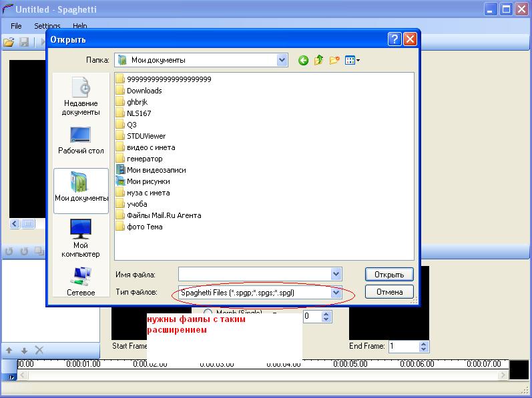Select Рабочий стол in the places bar

coord(81,139)
